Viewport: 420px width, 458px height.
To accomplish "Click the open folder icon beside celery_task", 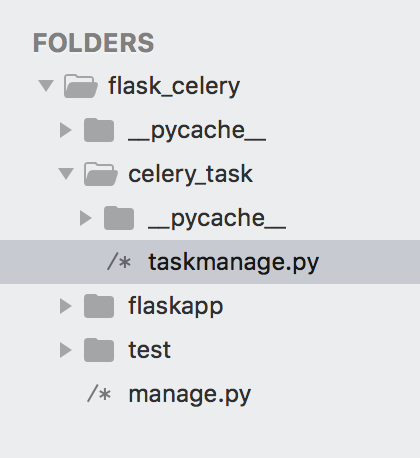I will tap(101, 174).
